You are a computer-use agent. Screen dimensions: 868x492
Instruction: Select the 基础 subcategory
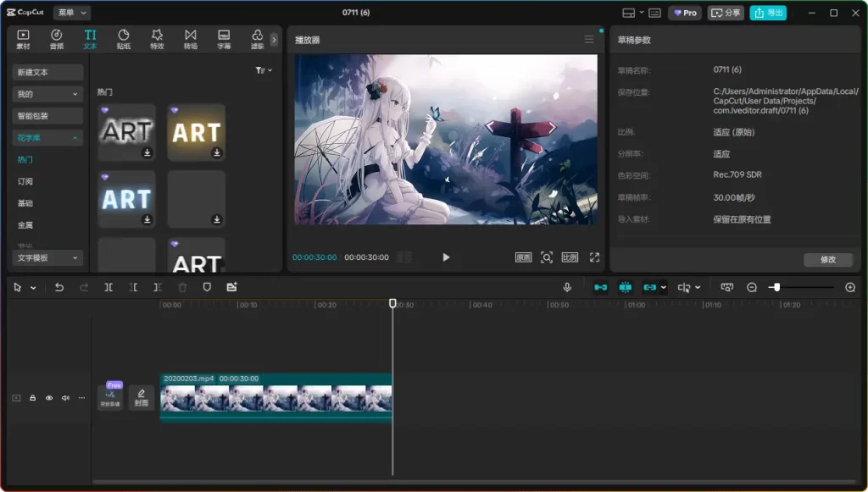25,203
